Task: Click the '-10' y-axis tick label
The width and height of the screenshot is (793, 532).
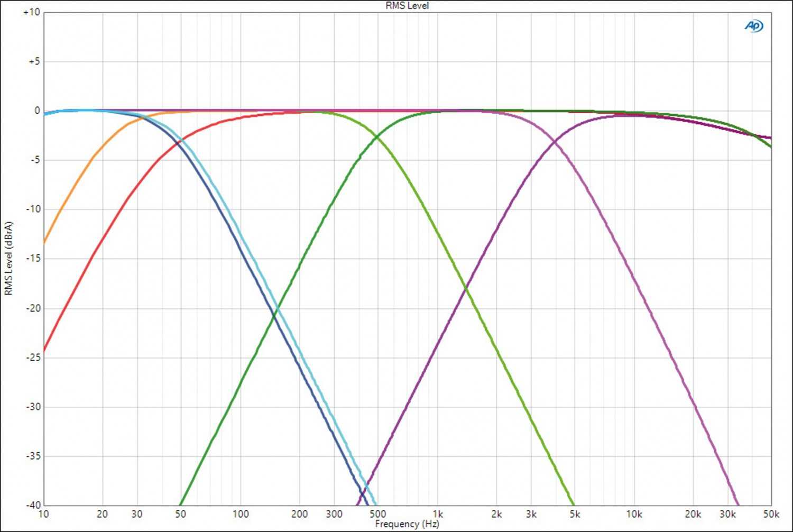Action: point(32,209)
